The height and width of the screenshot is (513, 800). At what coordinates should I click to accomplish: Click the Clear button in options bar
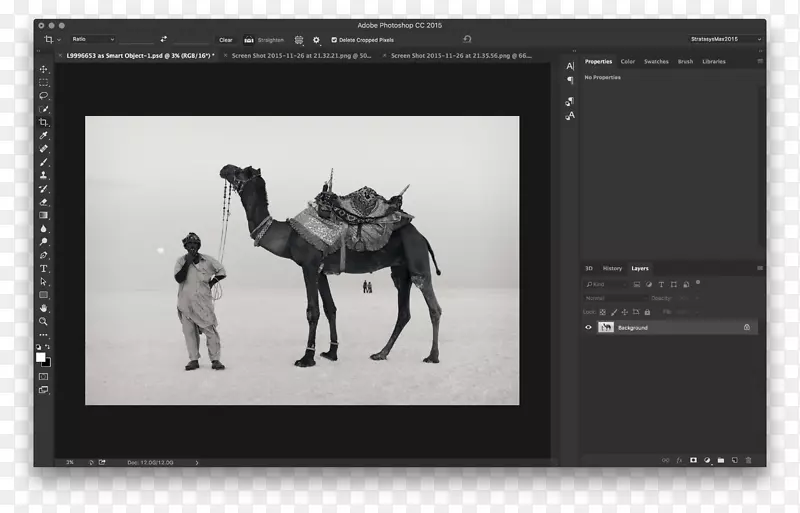click(x=226, y=40)
